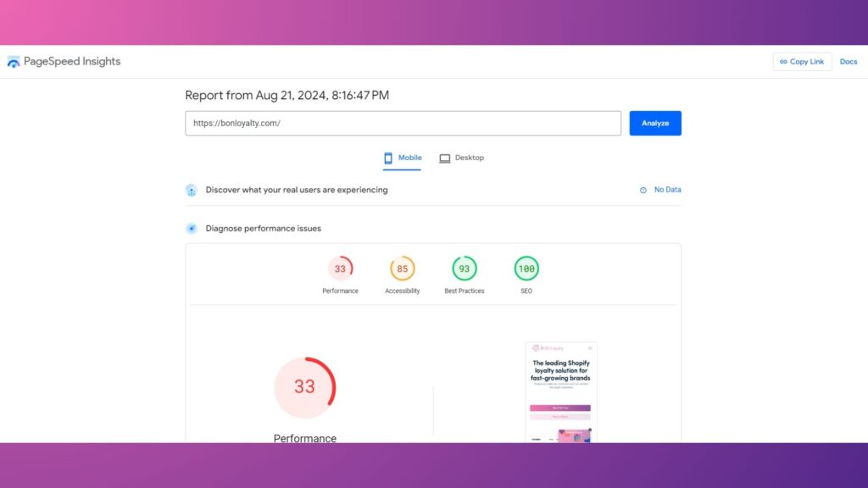Image resolution: width=868 pixels, height=488 pixels.
Task: Click the Best Practices 93 gauge
Action: [x=464, y=268]
